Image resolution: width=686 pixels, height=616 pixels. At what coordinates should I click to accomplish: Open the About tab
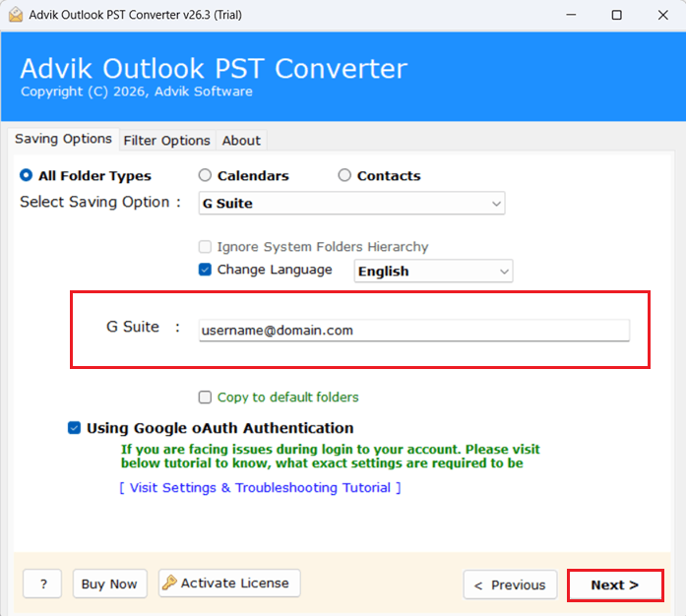[241, 141]
